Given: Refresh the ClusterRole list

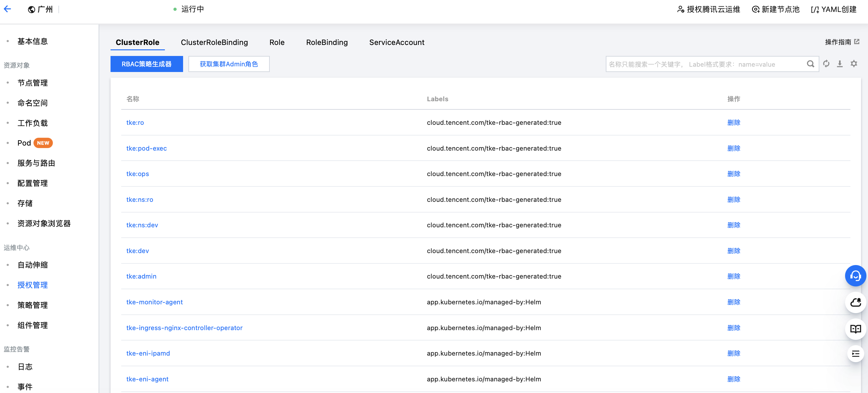Looking at the screenshot, I should 826,64.
